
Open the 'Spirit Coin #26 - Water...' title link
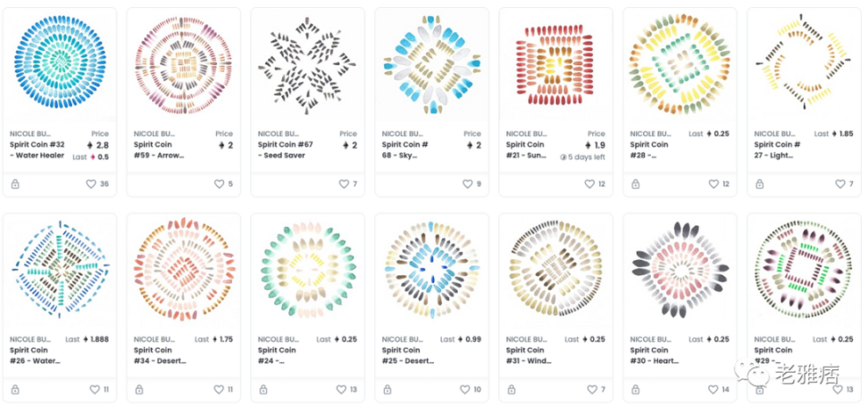coord(34,355)
